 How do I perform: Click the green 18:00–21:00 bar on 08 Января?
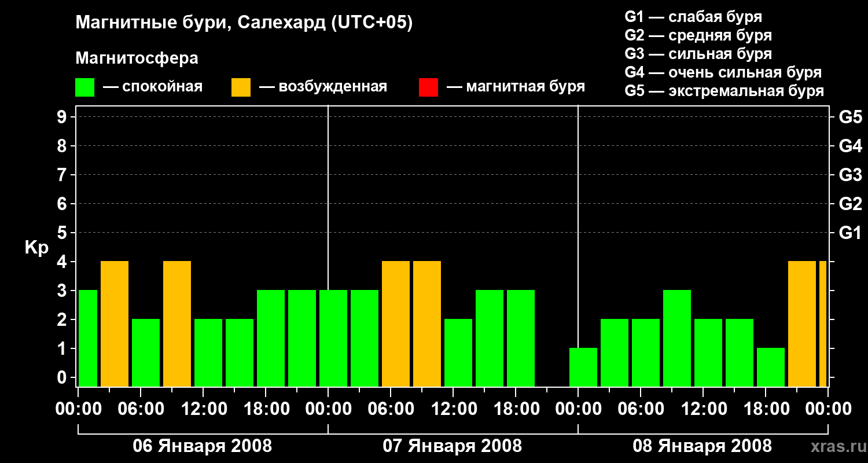[771, 367]
